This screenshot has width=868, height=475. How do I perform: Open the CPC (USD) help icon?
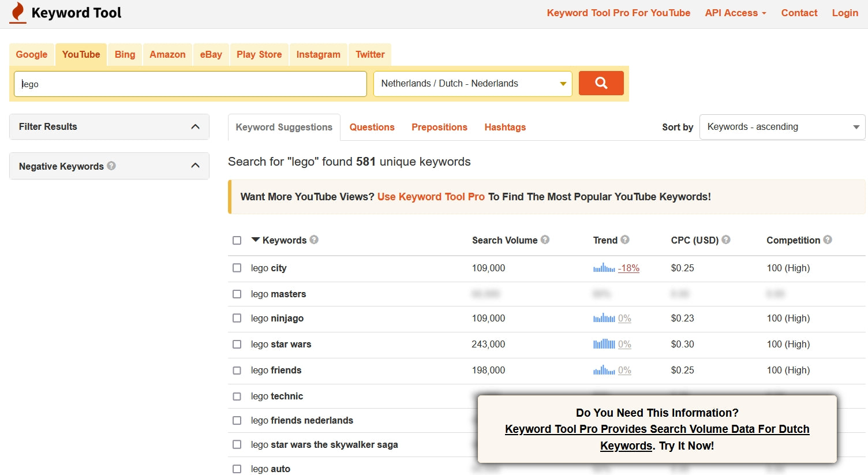click(726, 240)
